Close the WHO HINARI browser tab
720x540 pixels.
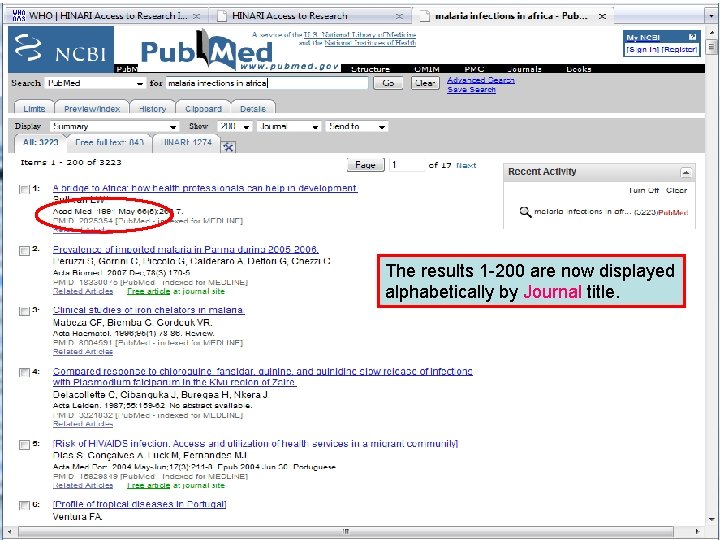[x=196, y=16]
